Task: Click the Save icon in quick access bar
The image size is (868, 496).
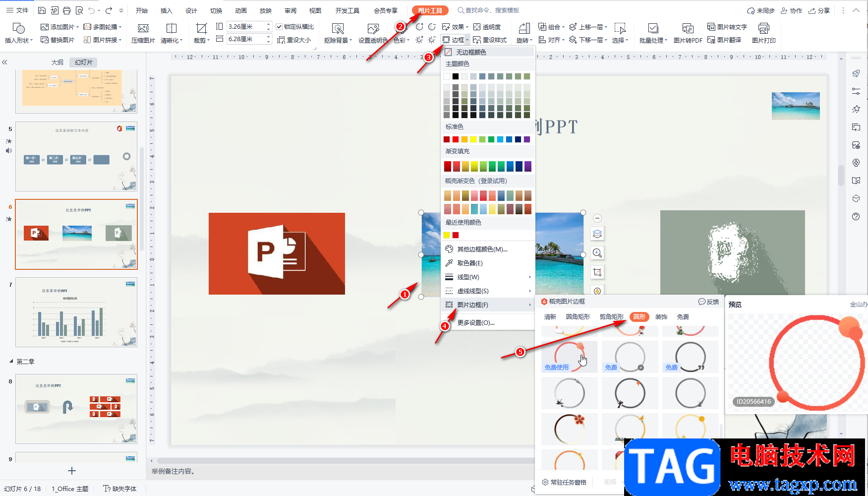Action: coord(42,10)
